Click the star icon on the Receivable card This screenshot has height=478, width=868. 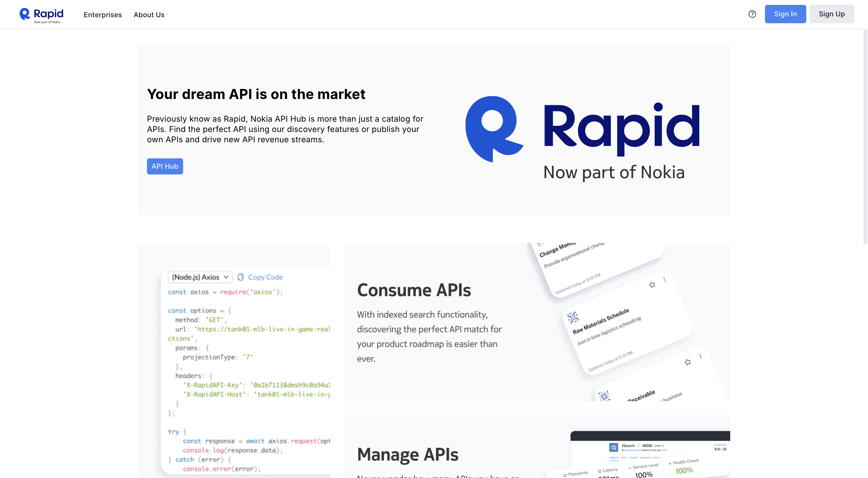688,362
